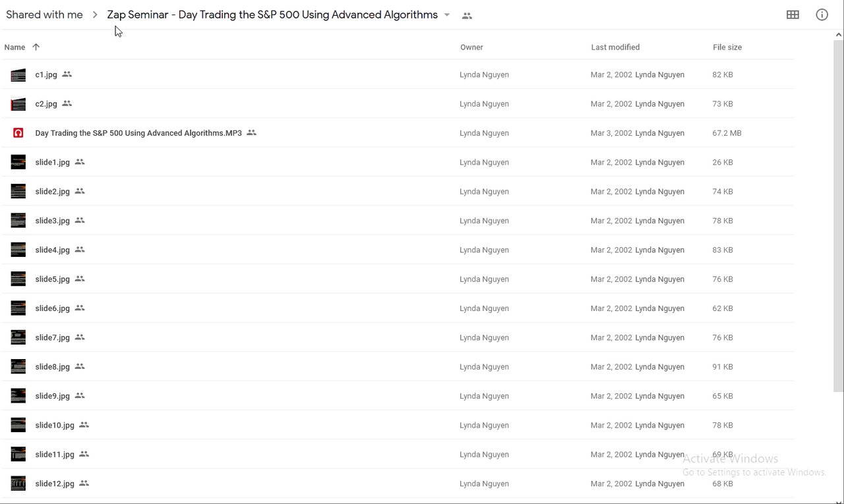Click the red MP3 audio file icon

point(18,133)
